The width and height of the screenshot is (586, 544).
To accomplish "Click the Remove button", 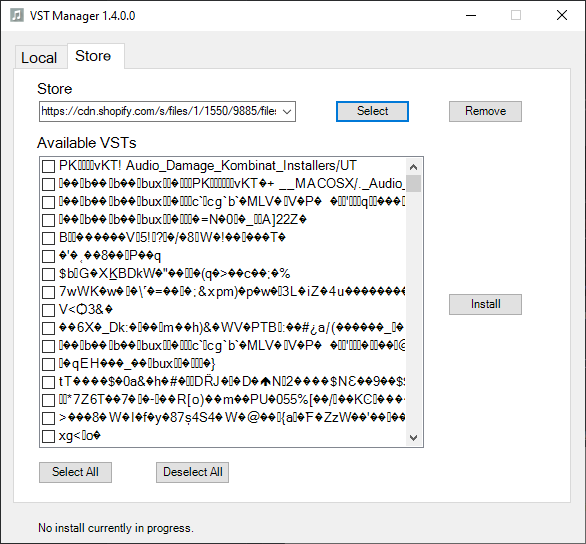I will [x=485, y=111].
